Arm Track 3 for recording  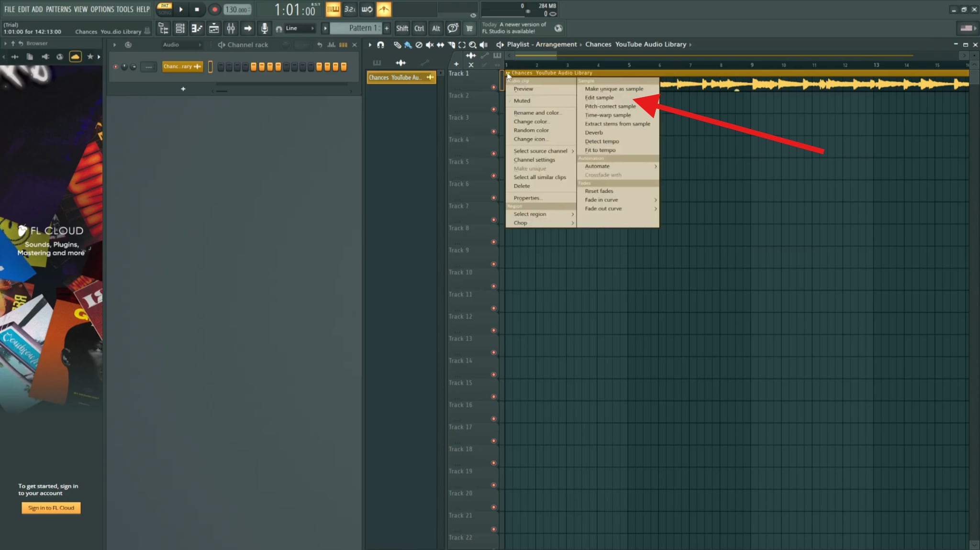click(494, 131)
